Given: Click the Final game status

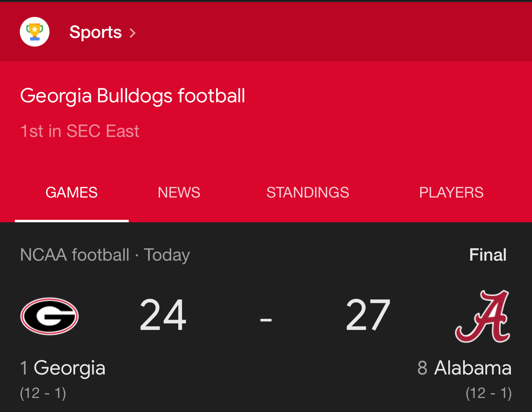Looking at the screenshot, I should (x=487, y=255).
